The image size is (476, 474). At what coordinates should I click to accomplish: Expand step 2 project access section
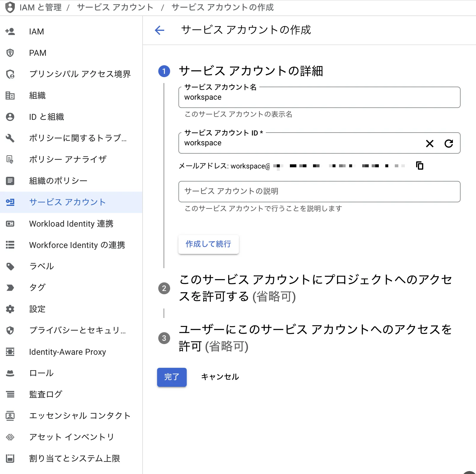point(315,288)
